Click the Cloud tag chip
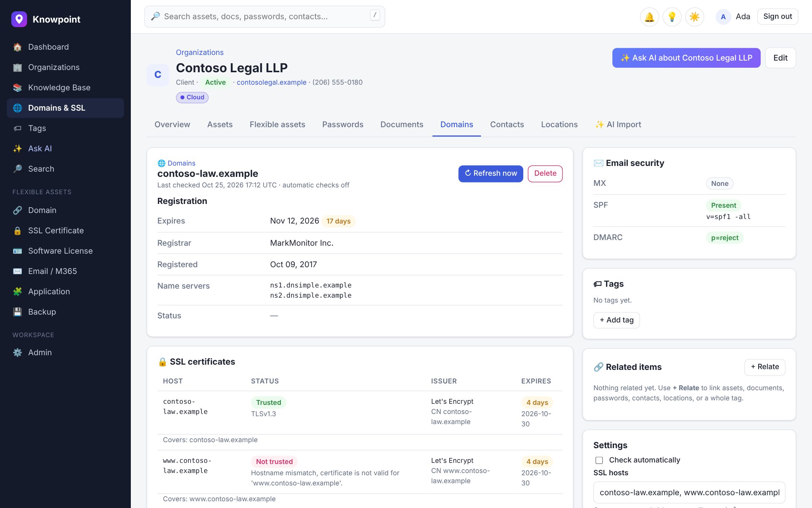The image size is (812, 508). coord(192,97)
